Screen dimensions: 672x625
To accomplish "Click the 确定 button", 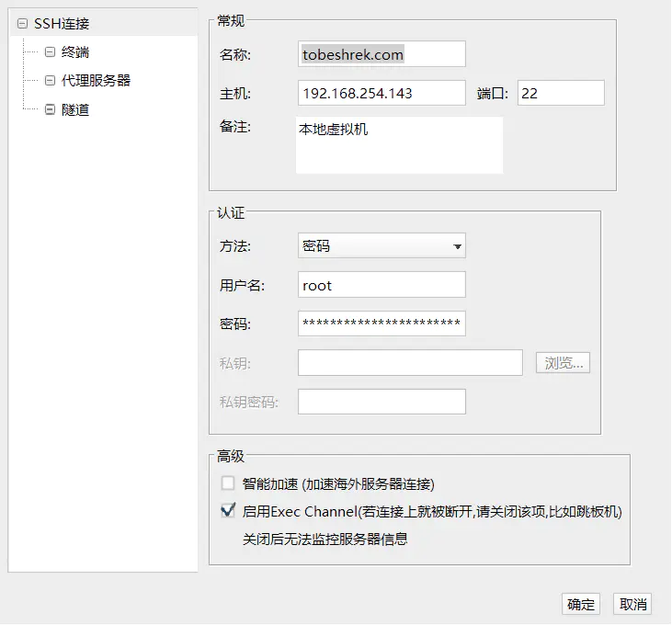I will coord(581,604).
